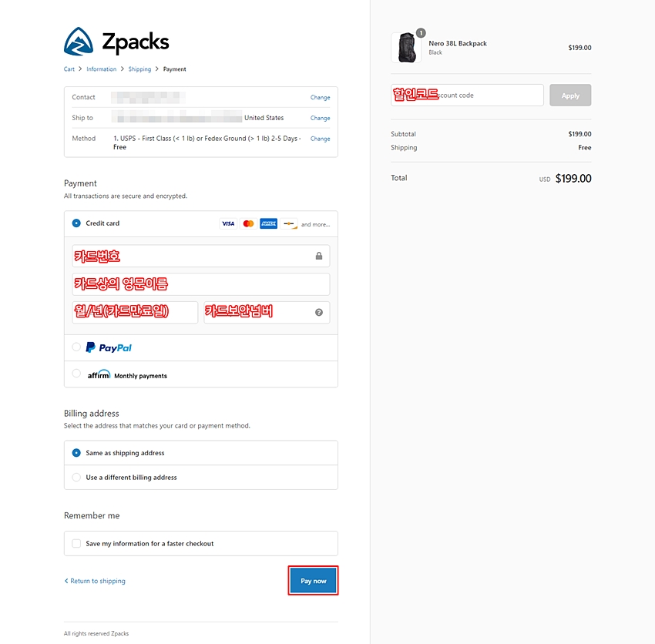Open the Cart breadcrumb link
The height and width of the screenshot is (644, 655).
pyautogui.click(x=69, y=69)
